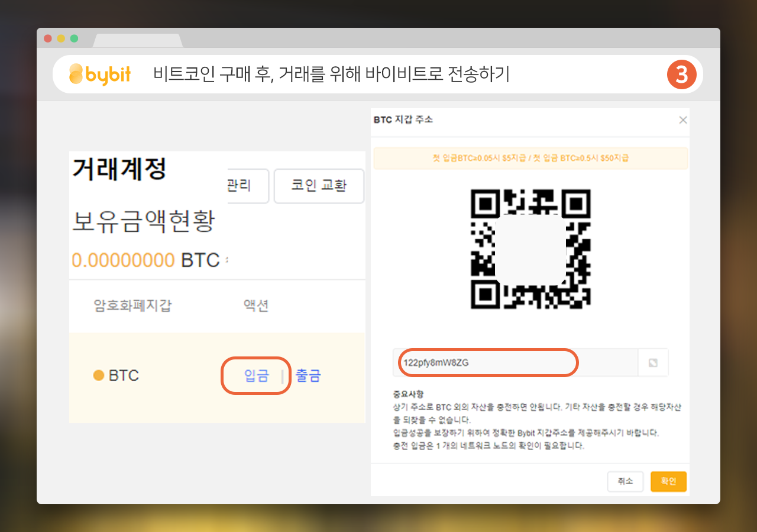
Task: Click the BTC wallet QR code
Action: 530,249
